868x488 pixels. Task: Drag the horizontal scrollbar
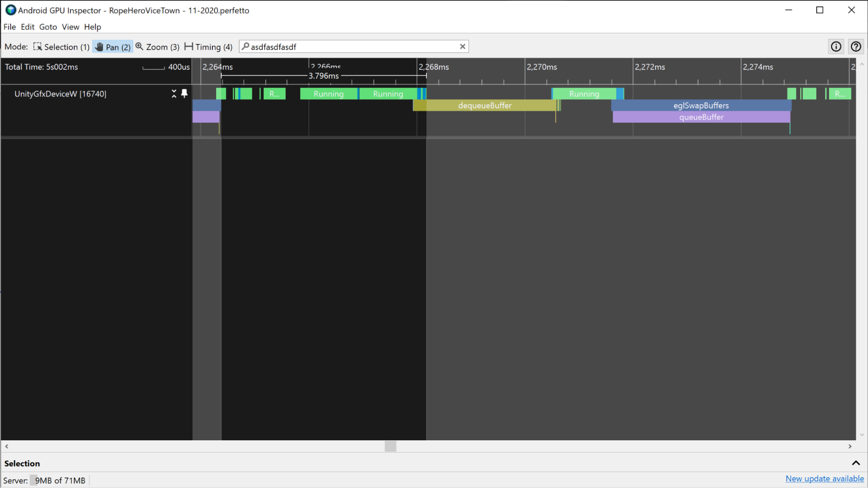(390, 446)
